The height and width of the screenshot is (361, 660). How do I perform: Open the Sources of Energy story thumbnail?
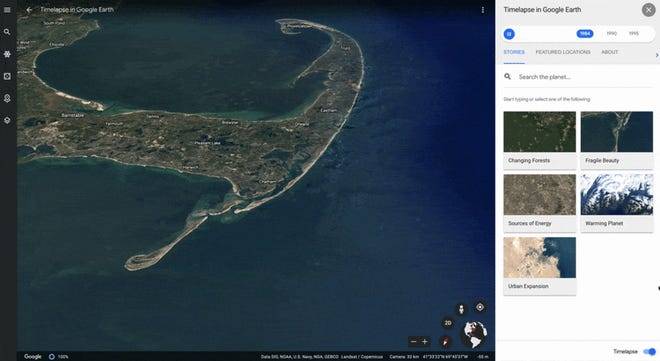(x=540, y=195)
